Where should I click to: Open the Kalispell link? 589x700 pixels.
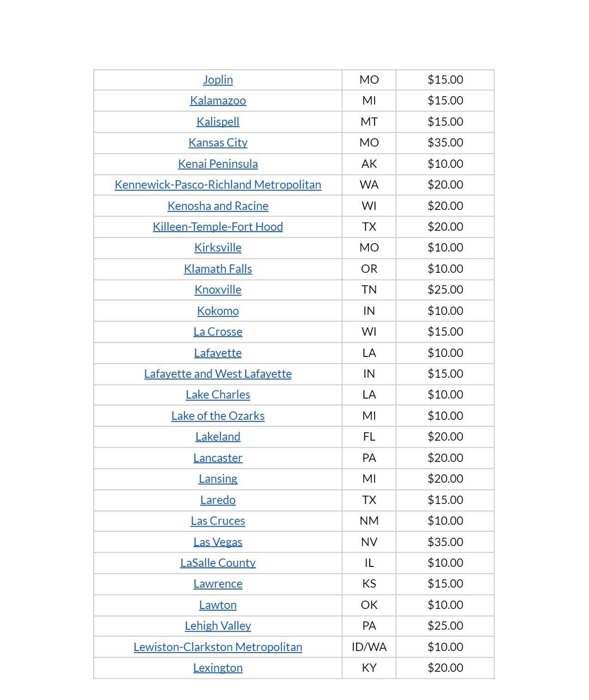pyautogui.click(x=218, y=122)
